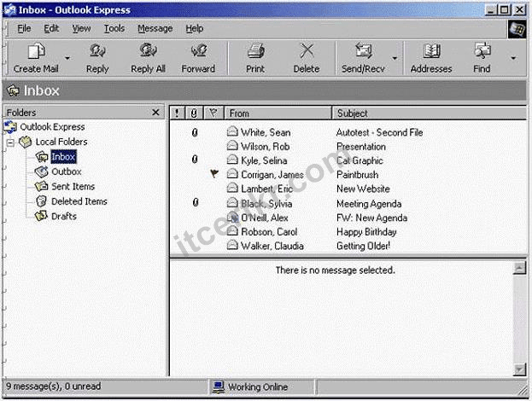
Task: Select the Sent Items folder
Action: tap(73, 187)
